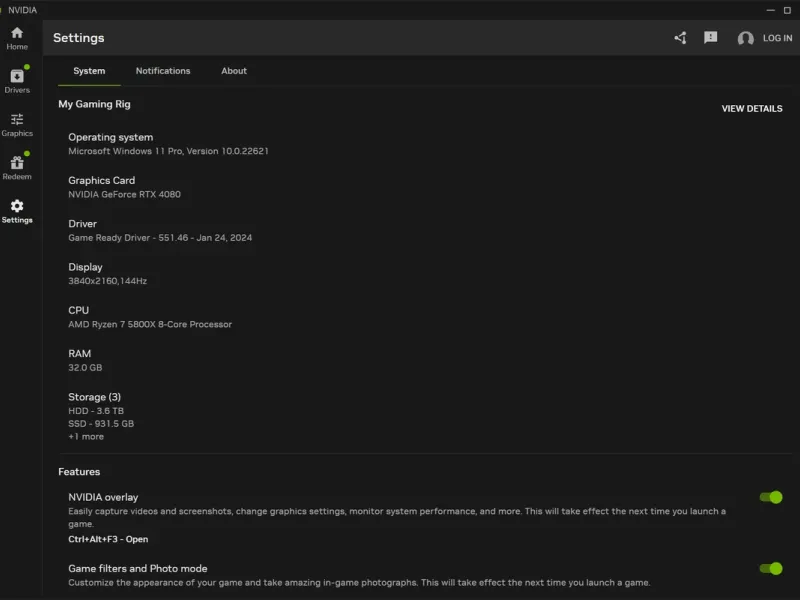Click 'AMD Ryzen 7 5800X 8-Core Processor'
Image resolution: width=800 pixels, height=600 pixels.
point(150,324)
